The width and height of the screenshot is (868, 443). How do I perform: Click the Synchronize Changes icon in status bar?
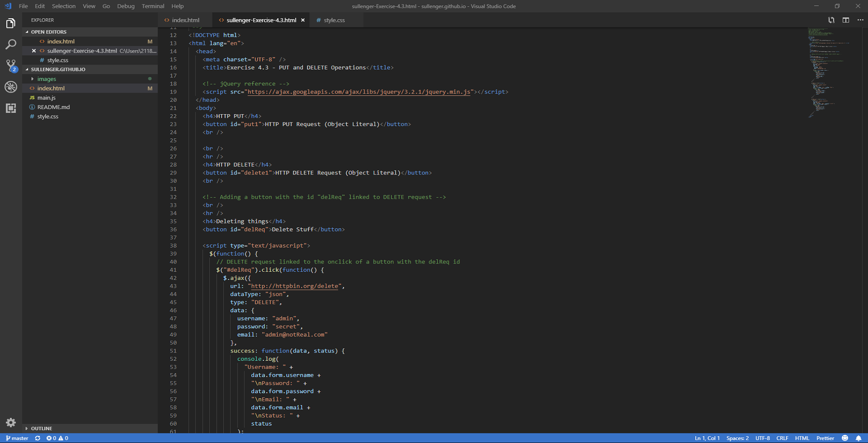(37, 438)
